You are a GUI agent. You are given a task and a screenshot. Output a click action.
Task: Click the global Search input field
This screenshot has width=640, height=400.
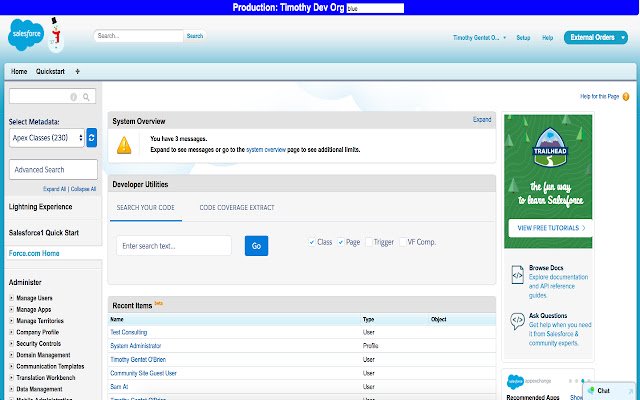(x=139, y=36)
